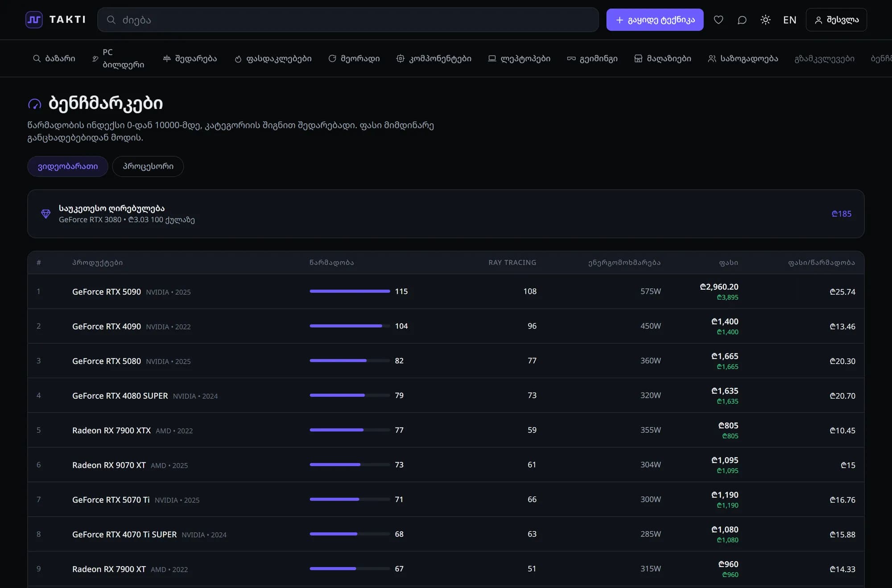Sort by ენერგომოხმარება column header

coord(624,263)
